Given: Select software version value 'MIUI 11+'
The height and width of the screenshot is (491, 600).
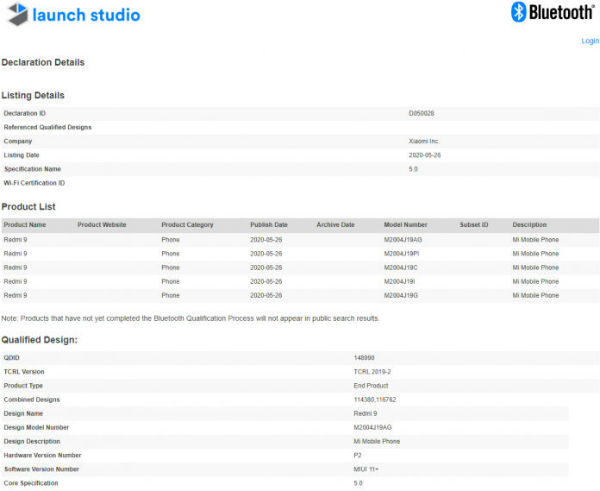Looking at the screenshot, I should click(x=366, y=469).
